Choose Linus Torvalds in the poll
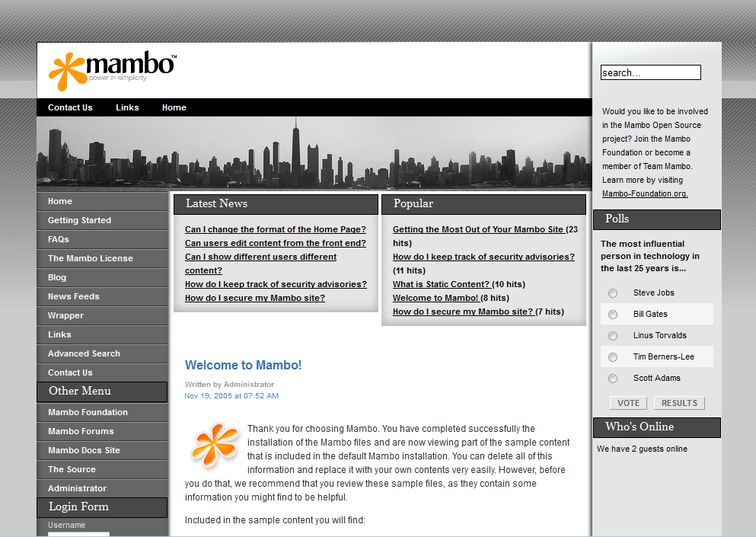Image resolution: width=756 pixels, height=537 pixels. (x=613, y=336)
